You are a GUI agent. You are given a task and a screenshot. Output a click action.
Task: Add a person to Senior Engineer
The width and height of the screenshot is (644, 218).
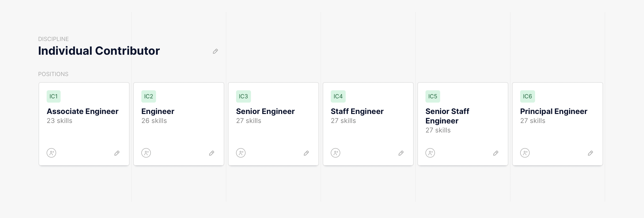point(241,153)
